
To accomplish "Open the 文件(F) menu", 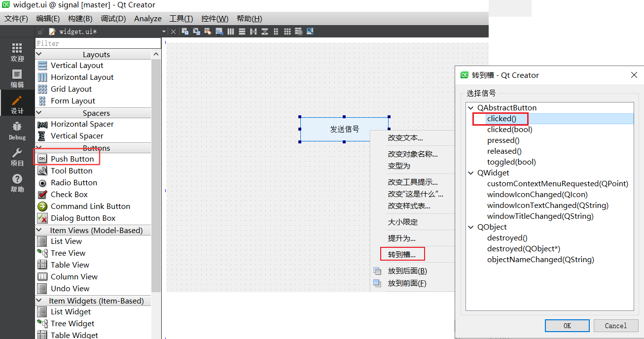I will pyautogui.click(x=16, y=18).
